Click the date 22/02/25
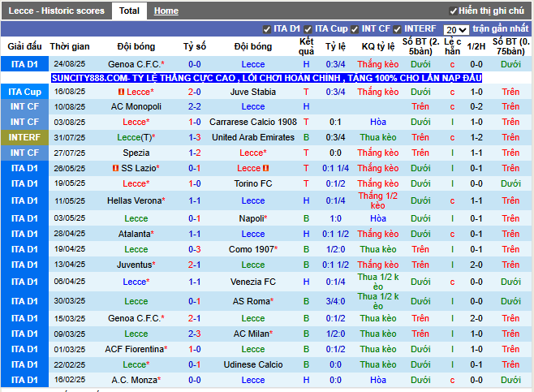 tap(70, 364)
